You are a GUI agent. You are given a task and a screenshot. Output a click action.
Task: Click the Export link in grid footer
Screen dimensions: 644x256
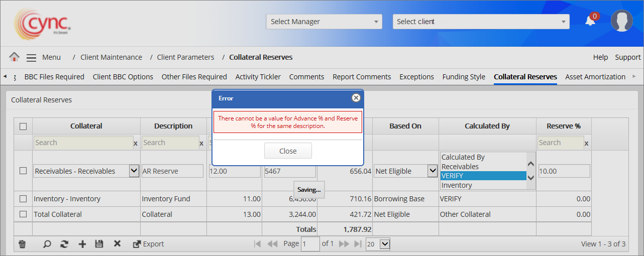pyautogui.click(x=148, y=244)
